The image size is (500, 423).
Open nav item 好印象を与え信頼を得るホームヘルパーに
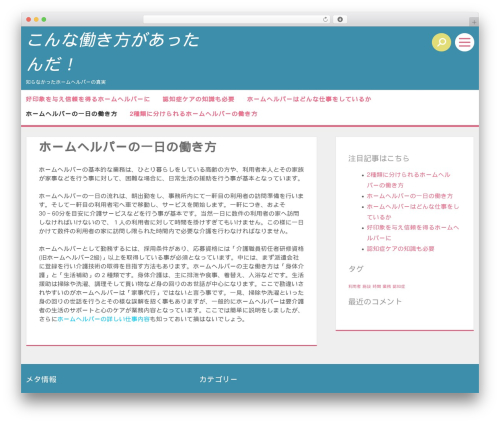pyautogui.click(x=88, y=99)
